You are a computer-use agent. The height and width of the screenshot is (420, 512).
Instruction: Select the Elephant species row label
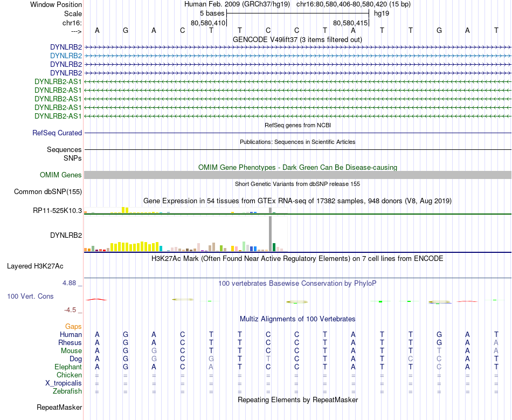pyautogui.click(x=68, y=367)
